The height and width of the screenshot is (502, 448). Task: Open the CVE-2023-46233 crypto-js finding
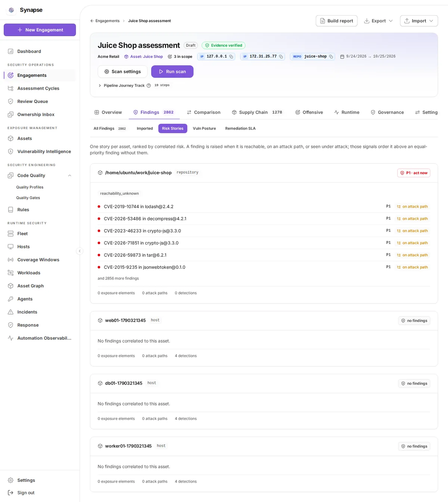264,231
